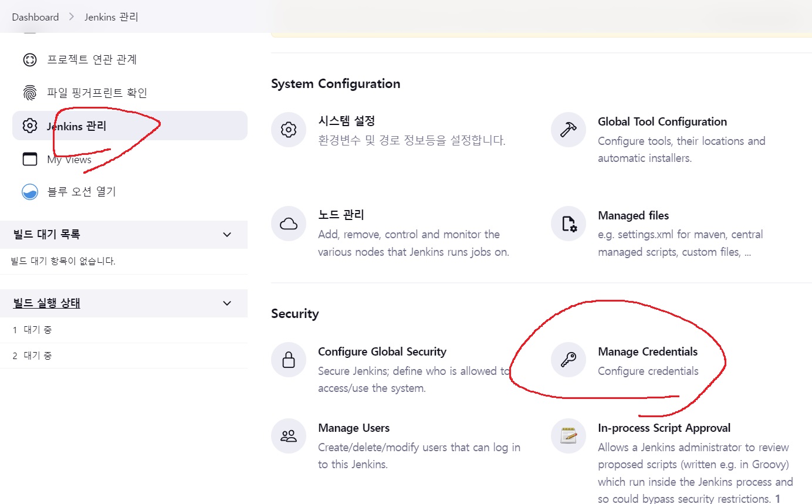Viewport: 812px width, 504px height.
Task: Select the Security section heading
Action: coord(295,313)
